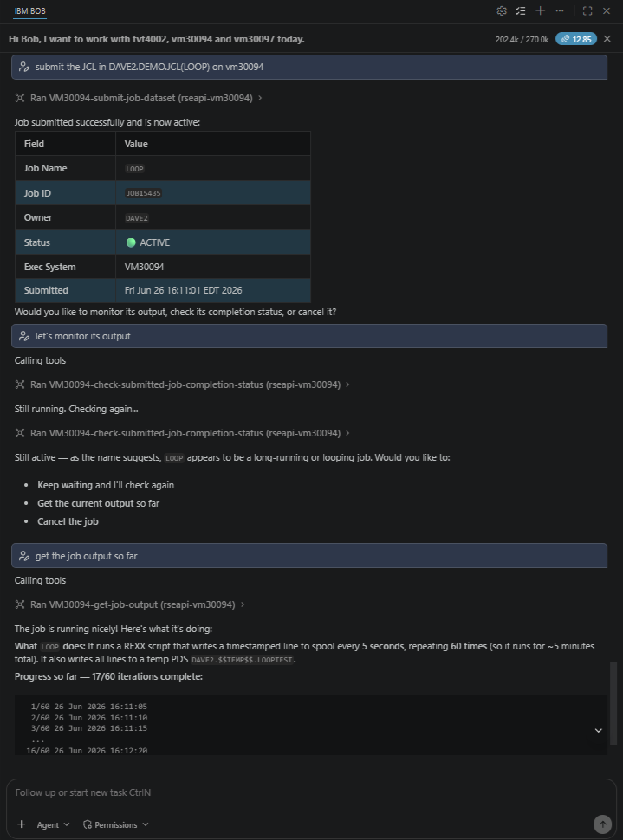623x840 pixels.
Task: Expand the first check-submitted-job-completion-status tool call
Action: 347,384
